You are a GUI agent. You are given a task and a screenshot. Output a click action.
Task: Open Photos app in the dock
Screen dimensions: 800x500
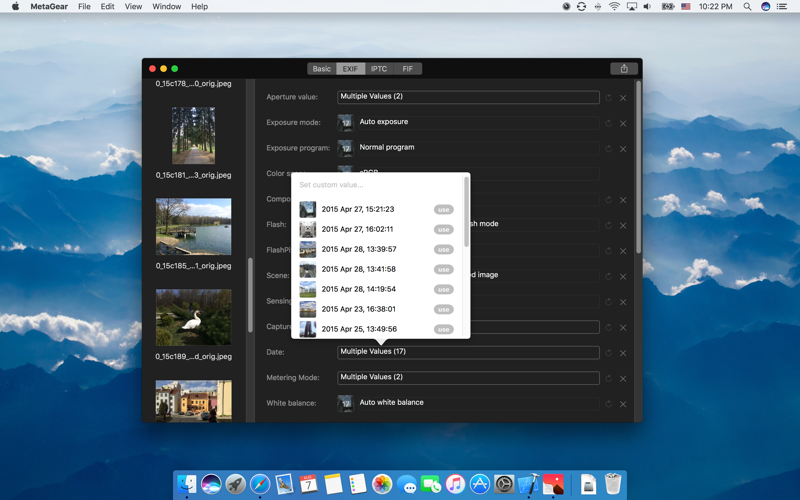(382, 484)
